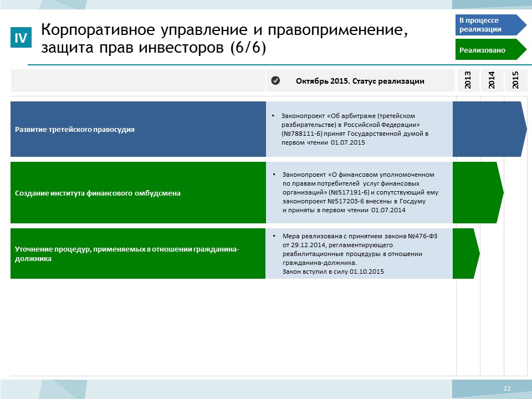Click the green Реализовано legend arrow
This screenshot has width=532, height=399.
[x=490, y=49]
